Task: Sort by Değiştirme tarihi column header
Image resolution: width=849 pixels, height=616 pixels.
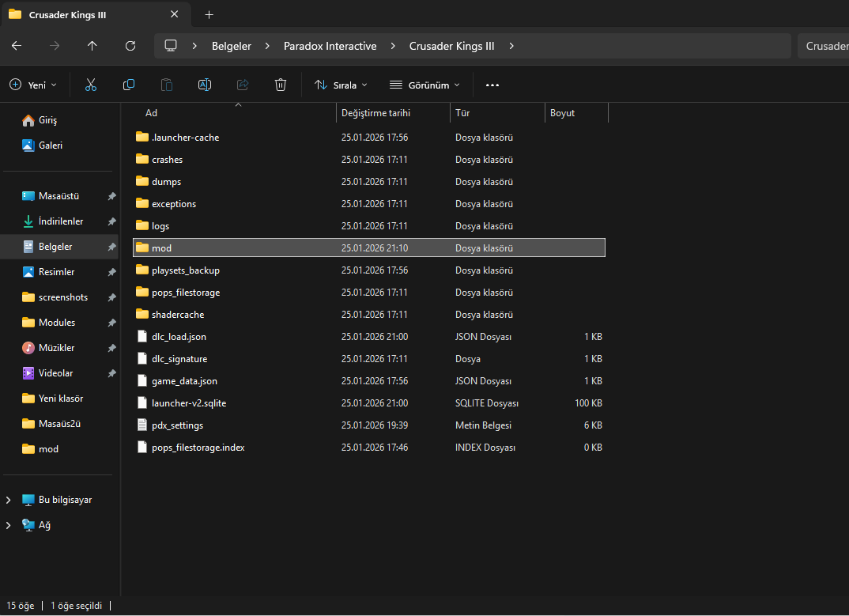Action: point(393,113)
